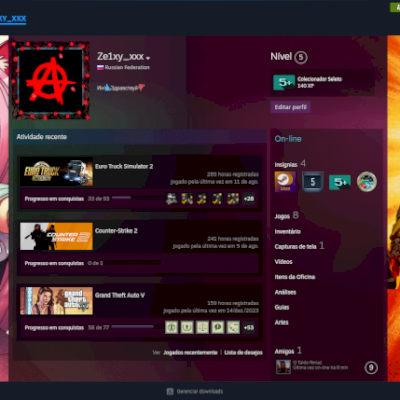Click the On-line status text
The image size is (400, 400).
288,139
